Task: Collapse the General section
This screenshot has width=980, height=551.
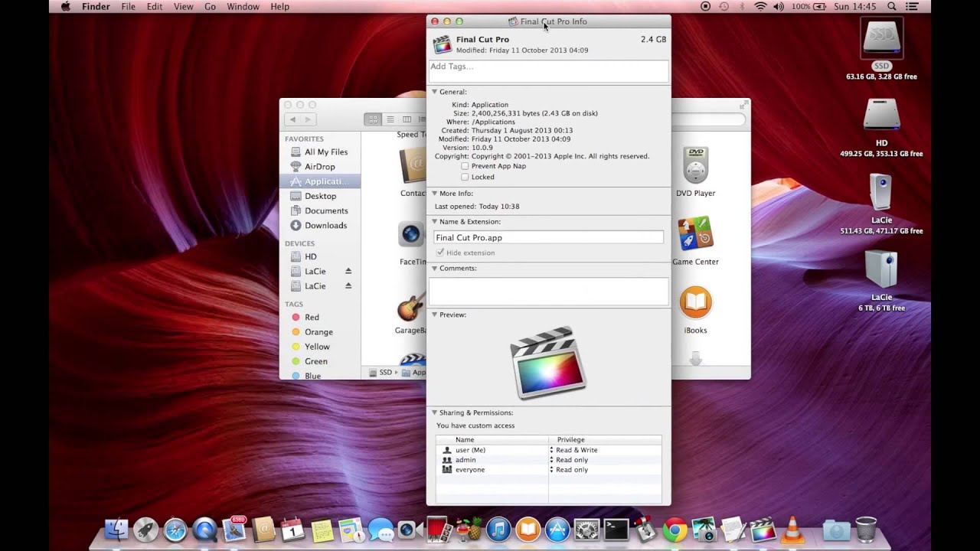Action: point(434,92)
